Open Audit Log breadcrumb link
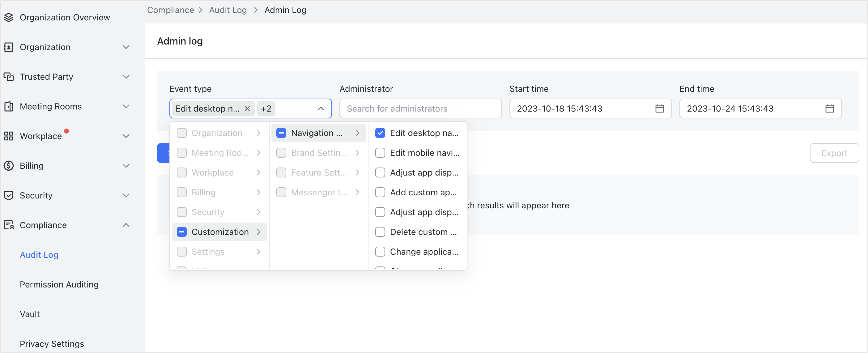This screenshot has width=868, height=353. click(228, 10)
